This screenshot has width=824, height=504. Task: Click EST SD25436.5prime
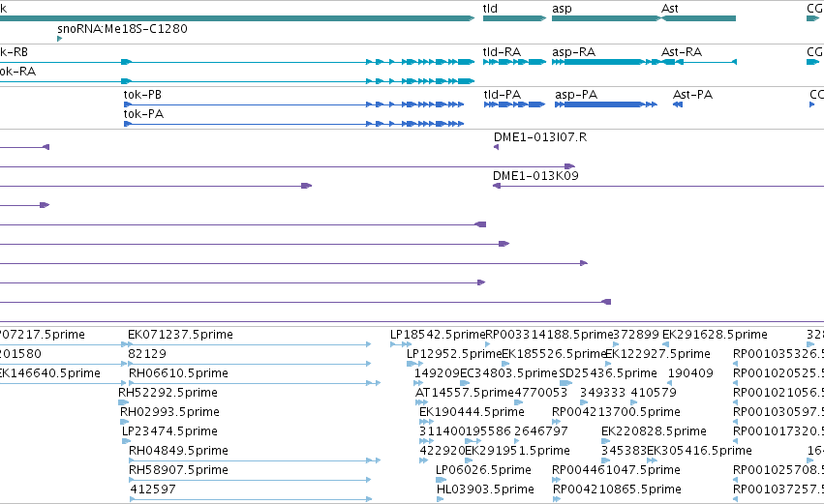click(608, 373)
